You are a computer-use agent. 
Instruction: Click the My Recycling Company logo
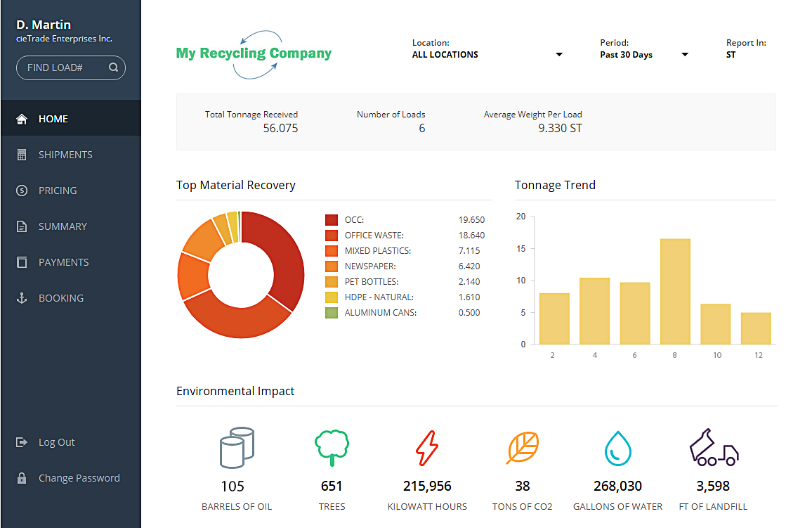coord(254,54)
